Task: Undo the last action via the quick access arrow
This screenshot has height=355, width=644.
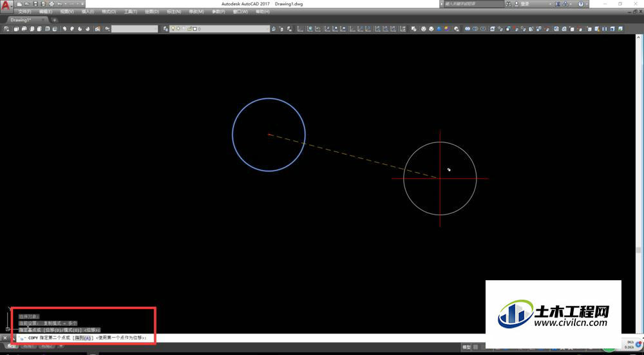Action: (x=60, y=4)
